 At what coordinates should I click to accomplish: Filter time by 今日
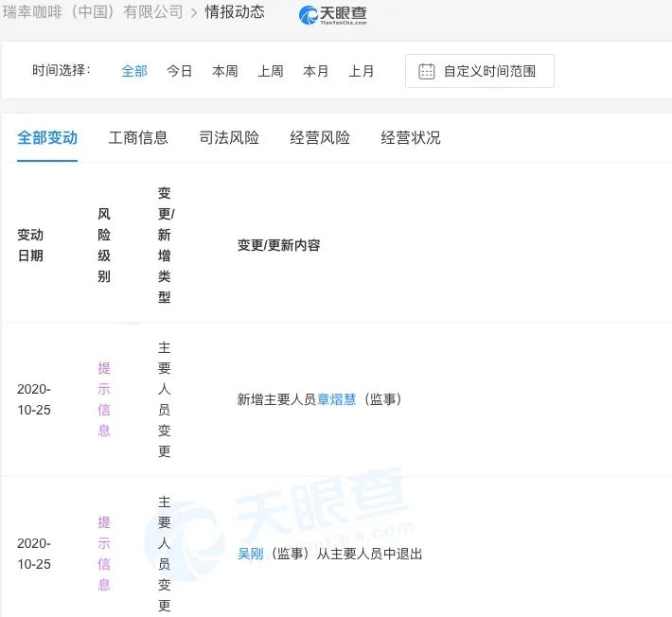click(x=179, y=71)
